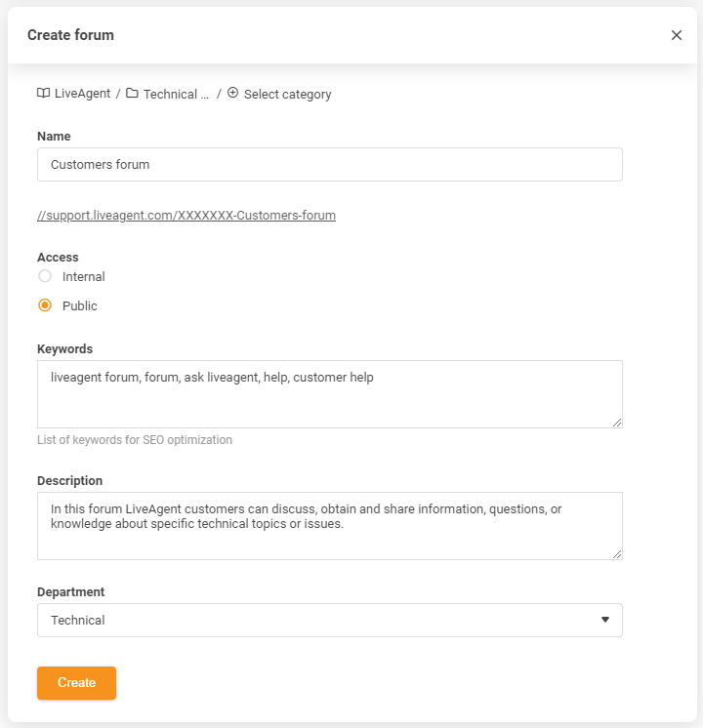Click the book icon beside LiveAgent
Image resolution: width=703 pixels, height=728 pixels.
pyautogui.click(x=43, y=94)
